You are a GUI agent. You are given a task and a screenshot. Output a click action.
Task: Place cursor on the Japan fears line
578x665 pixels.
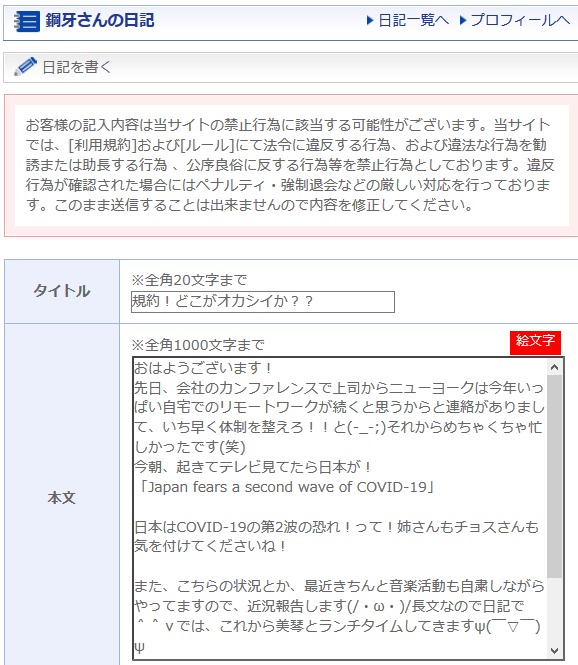(284, 487)
